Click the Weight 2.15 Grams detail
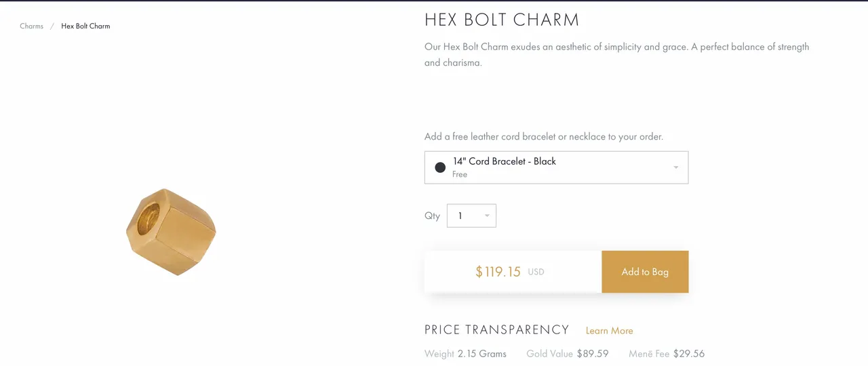This screenshot has width=868, height=366. click(x=465, y=354)
